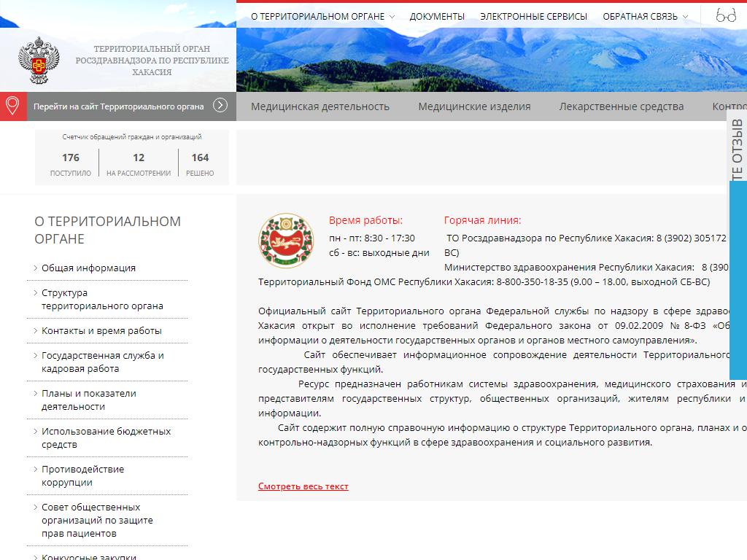This screenshot has height=560, width=747.
Task: Click «Смотреть весь текст» link
Action: point(303,486)
